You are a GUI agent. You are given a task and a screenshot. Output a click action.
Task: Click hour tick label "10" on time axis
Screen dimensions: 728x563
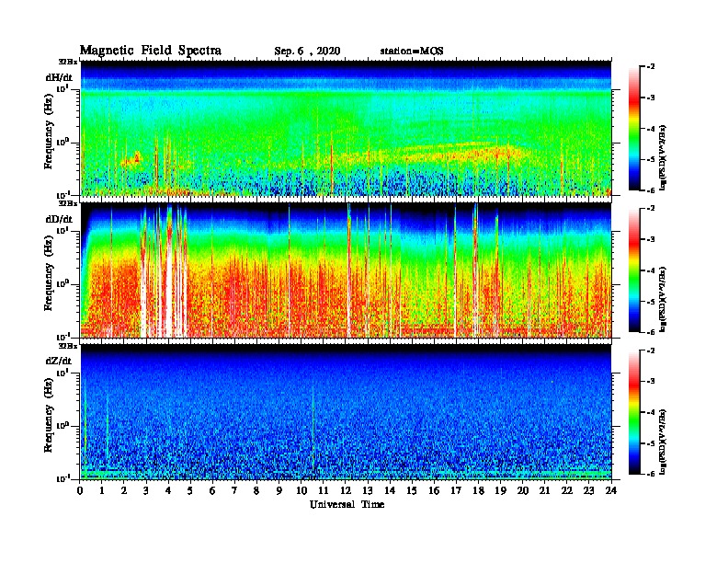(301, 491)
